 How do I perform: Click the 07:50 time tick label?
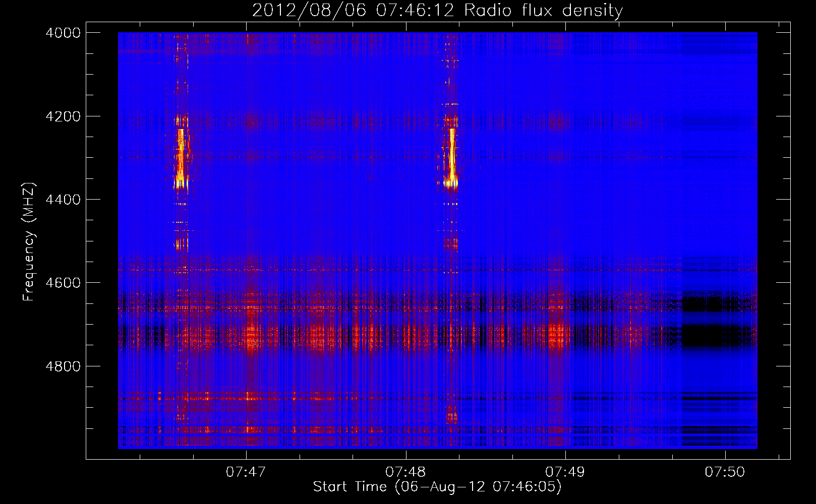[725, 472]
